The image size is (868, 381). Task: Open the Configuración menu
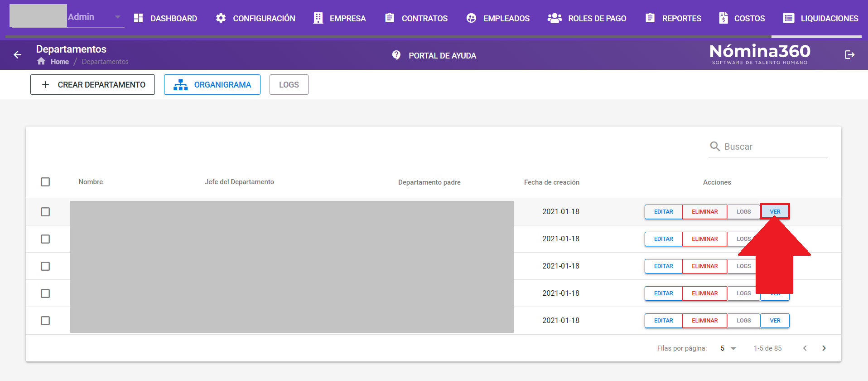pos(256,18)
